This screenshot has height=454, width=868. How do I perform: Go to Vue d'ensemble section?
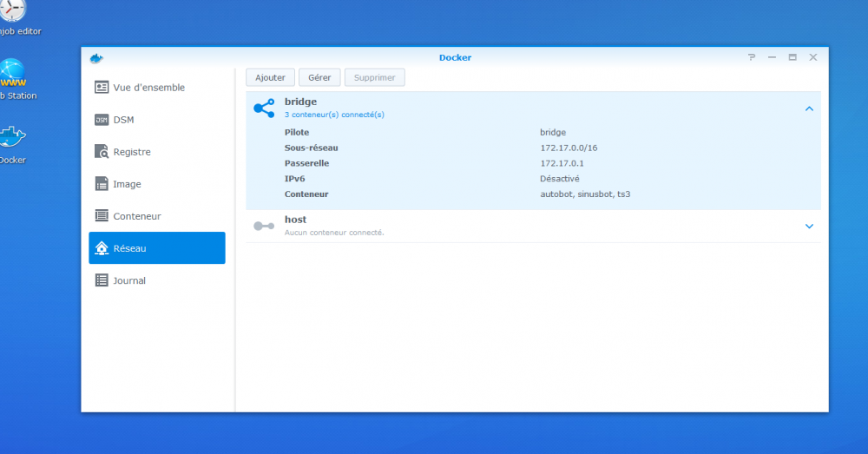click(x=156, y=88)
